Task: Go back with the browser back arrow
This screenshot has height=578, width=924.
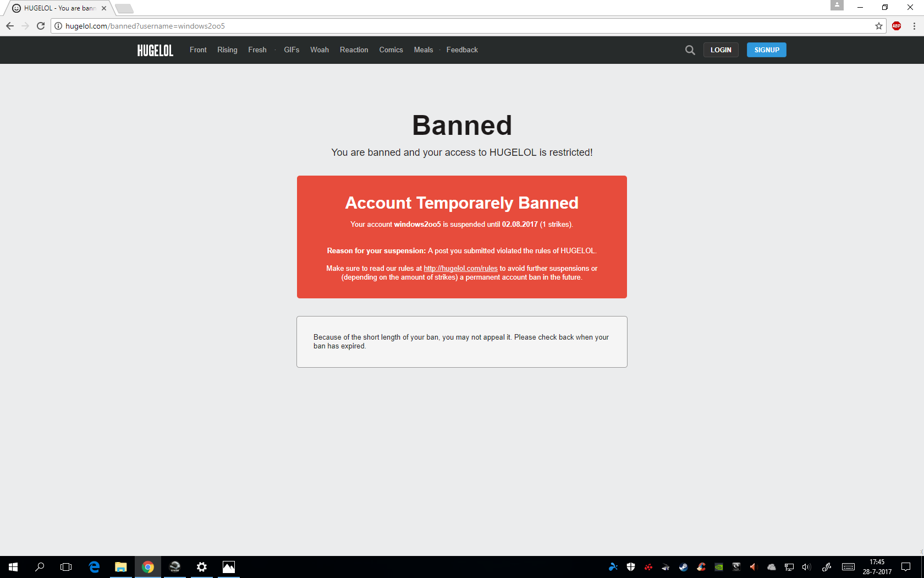Action: coord(10,26)
